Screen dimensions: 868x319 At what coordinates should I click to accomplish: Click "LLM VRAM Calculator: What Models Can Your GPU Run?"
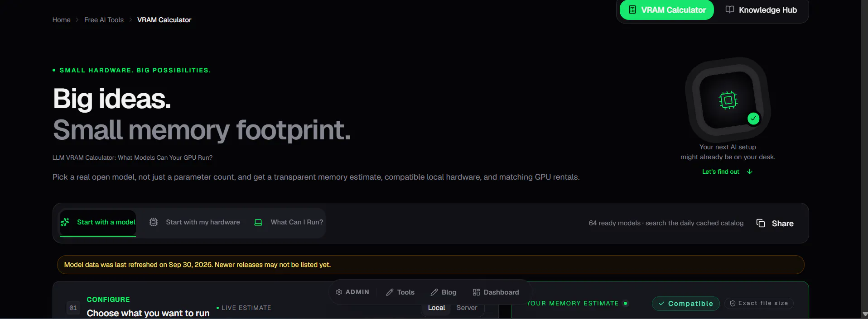pos(132,157)
